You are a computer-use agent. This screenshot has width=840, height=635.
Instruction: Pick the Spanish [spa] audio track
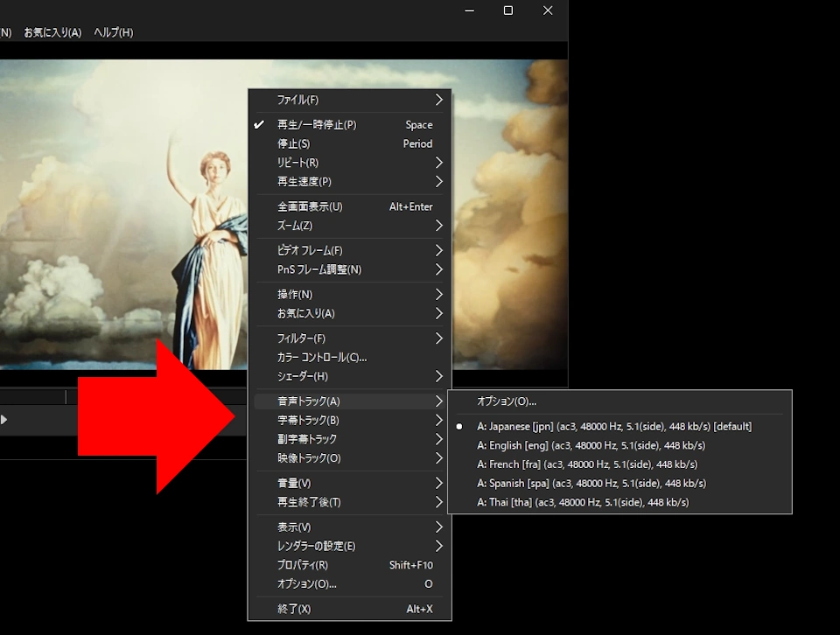coord(619,484)
